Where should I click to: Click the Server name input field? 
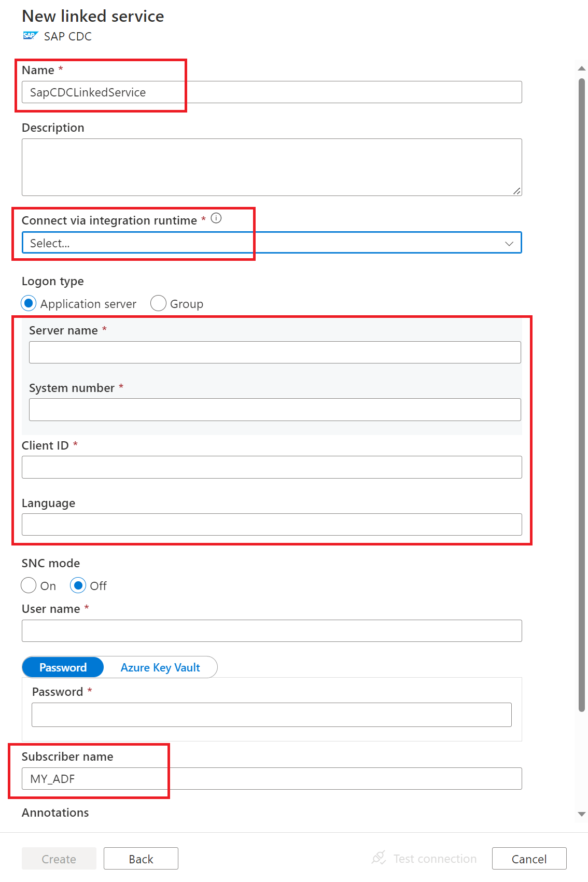(x=275, y=353)
